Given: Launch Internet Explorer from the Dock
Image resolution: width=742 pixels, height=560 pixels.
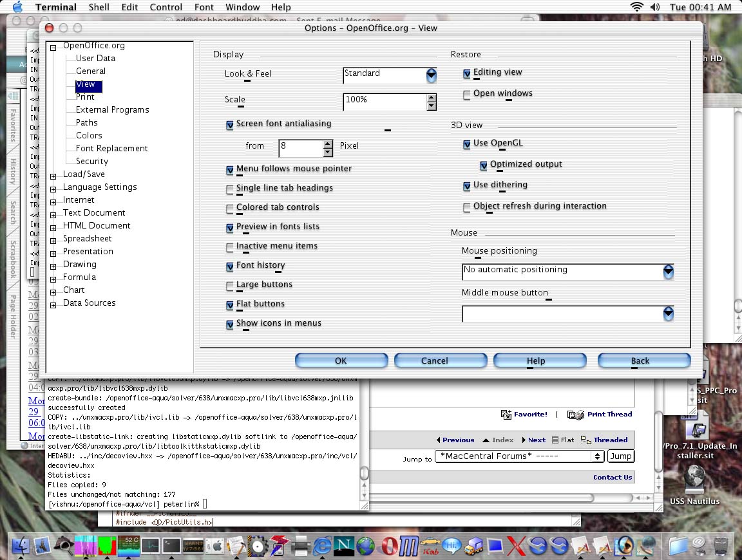Looking at the screenshot, I should [323, 546].
